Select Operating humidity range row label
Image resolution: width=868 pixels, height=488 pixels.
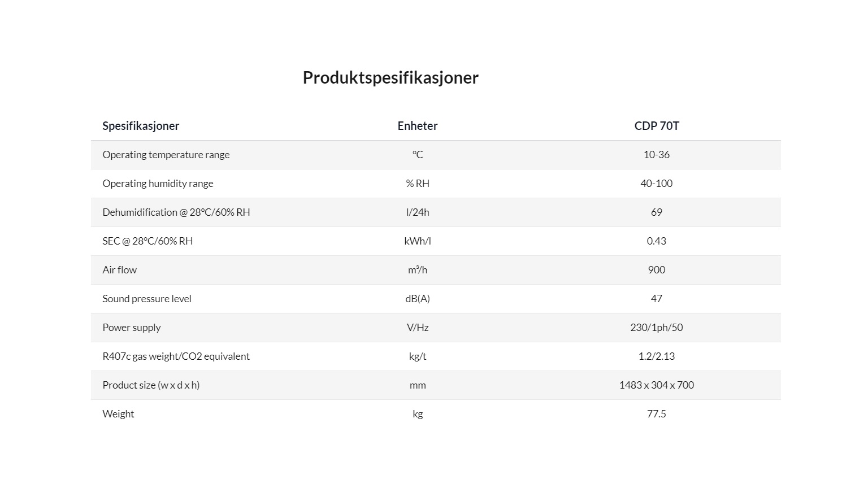pos(158,184)
